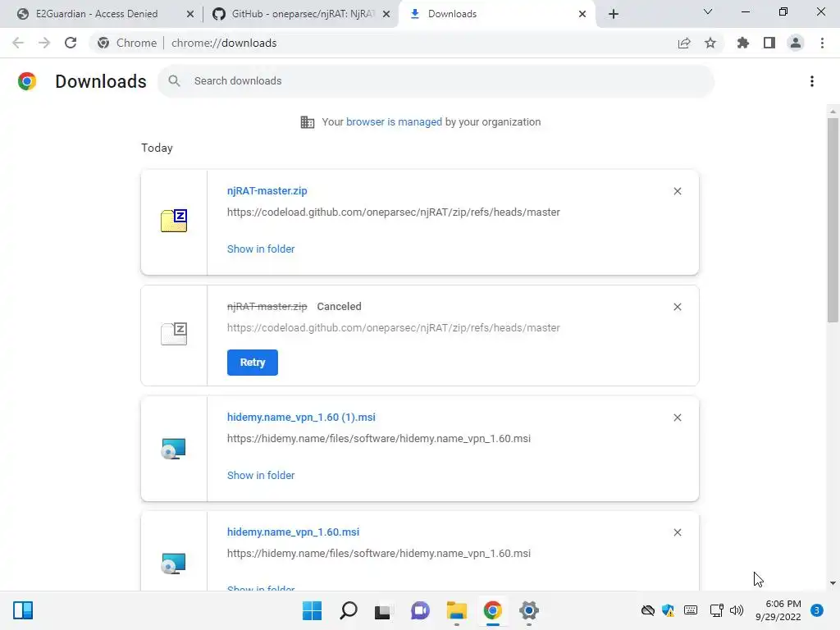Show hidemy.name_vpn_1.60 (1).msi in folder
The image size is (840, 630).
click(x=261, y=475)
